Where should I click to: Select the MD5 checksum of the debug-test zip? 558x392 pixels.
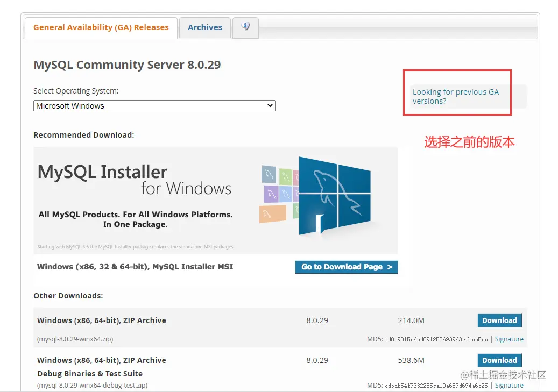coord(436,386)
